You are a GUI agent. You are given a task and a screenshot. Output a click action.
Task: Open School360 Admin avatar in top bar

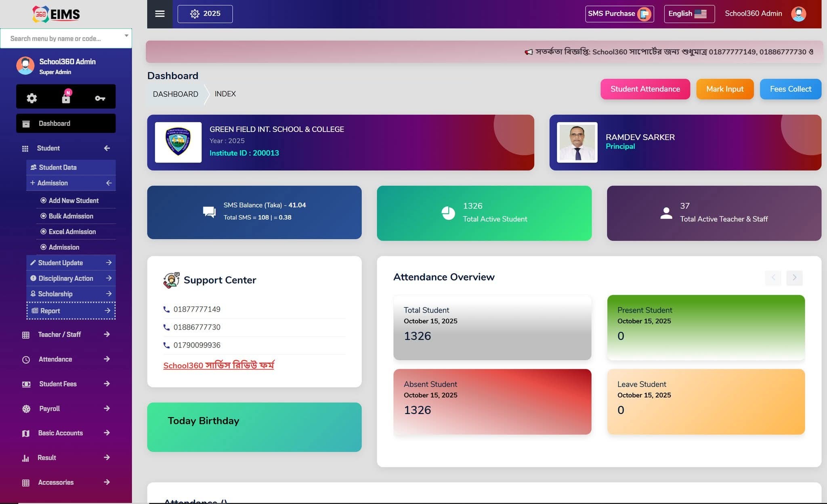click(798, 14)
